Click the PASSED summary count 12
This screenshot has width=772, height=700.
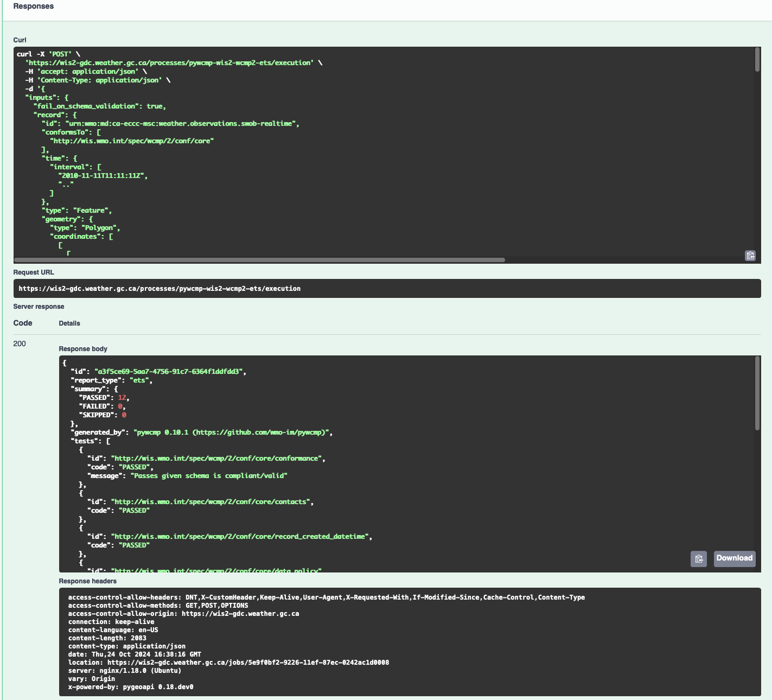click(x=123, y=397)
